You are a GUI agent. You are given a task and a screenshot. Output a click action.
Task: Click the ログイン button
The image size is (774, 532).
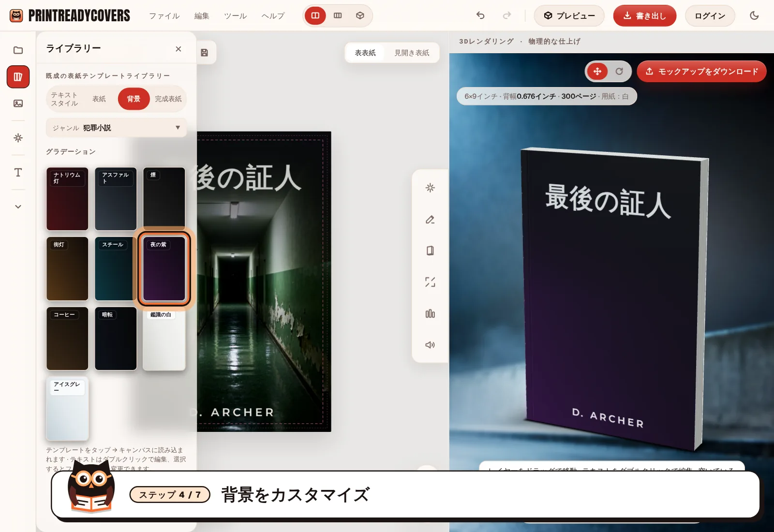click(x=710, y=15)
